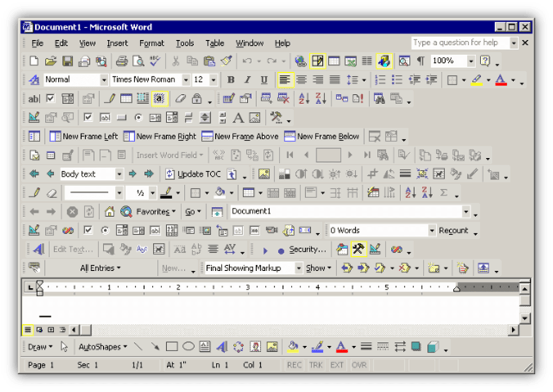This screenshot has height=392, width=553.
Task: Click the Insert WordArt icon in Drawing toolbar
Action: [222, 347]
